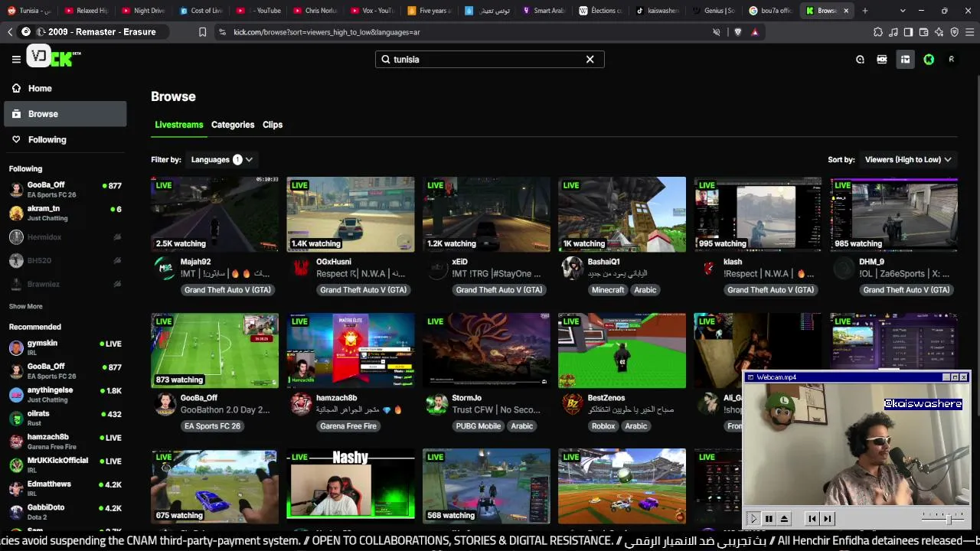980x551 pixels.
Task: Switch to the Categories tab
Action: 233,125
